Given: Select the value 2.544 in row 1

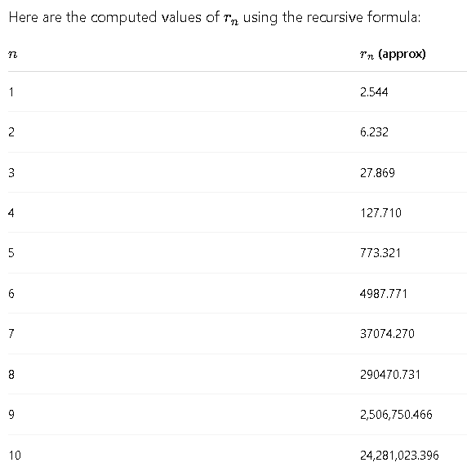Looking at the screenshot, I should tap(374, 92).
